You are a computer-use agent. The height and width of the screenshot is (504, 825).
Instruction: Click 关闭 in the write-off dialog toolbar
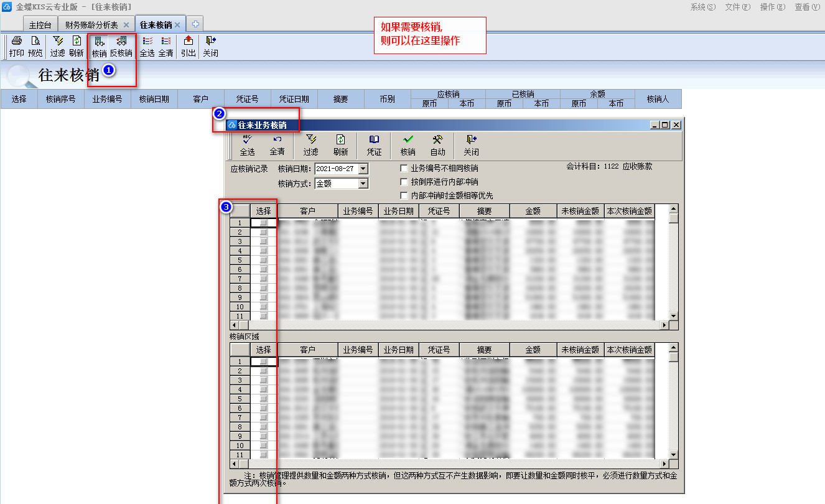click(x=471, y=145)
